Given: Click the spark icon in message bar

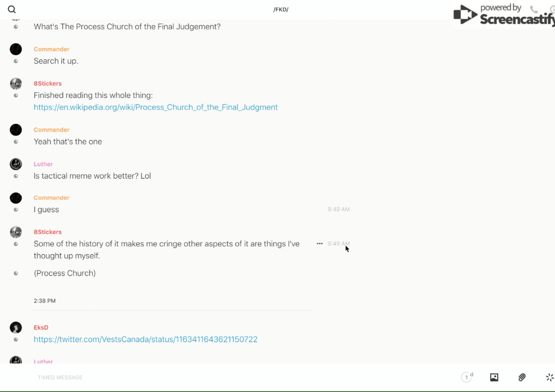Looking at the screenshot, I should click(549, 377).
